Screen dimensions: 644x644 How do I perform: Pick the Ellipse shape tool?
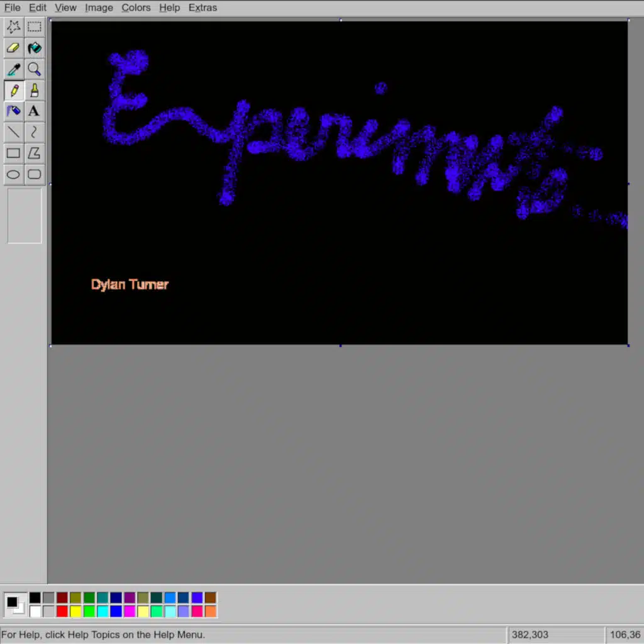click(x=13, y=174)
